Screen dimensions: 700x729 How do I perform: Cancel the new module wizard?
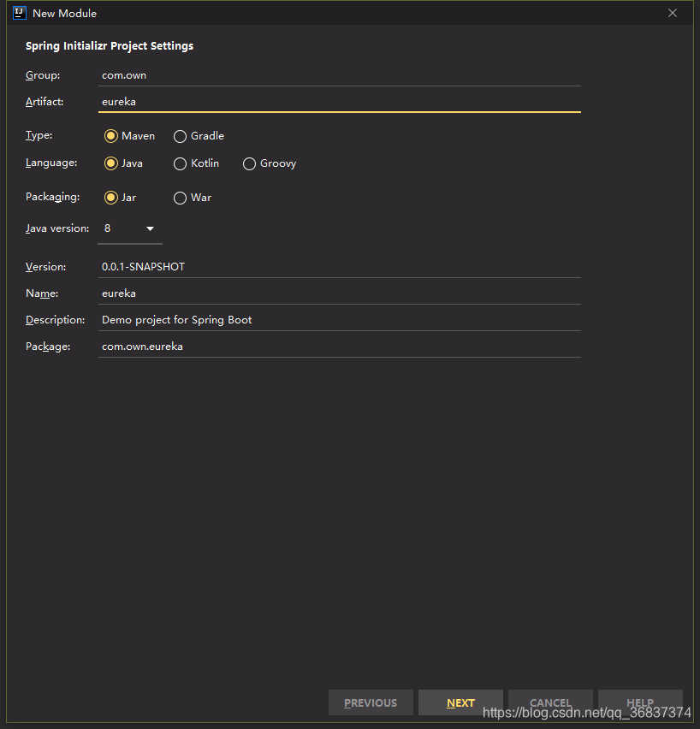coord(550,702)
